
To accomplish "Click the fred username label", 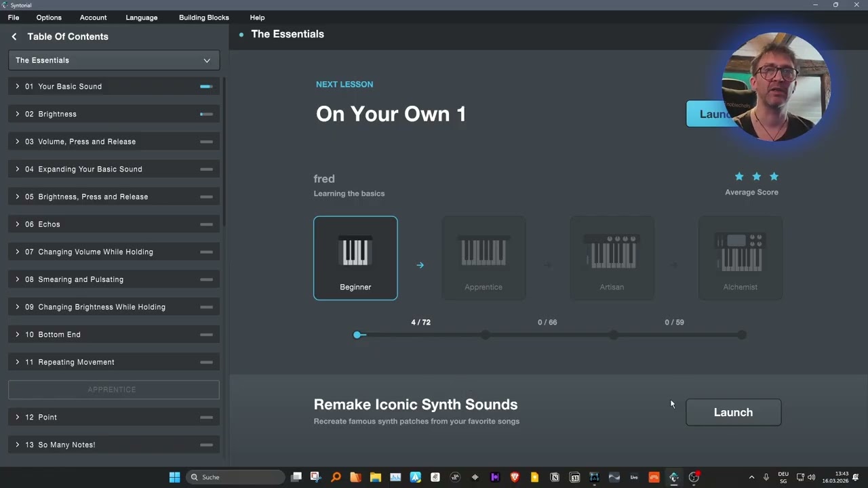I will tap(324, 179).
